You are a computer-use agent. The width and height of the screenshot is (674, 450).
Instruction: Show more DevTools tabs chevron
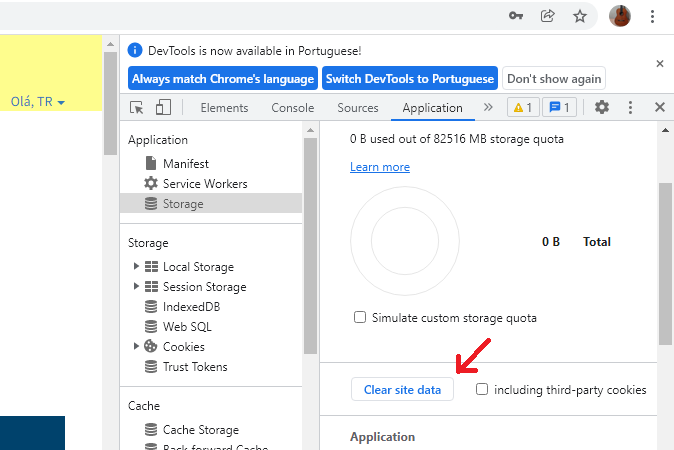488,107
